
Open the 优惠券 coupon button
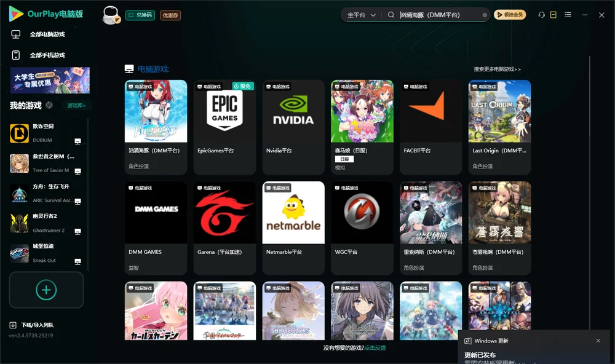[x=170, y=15]
